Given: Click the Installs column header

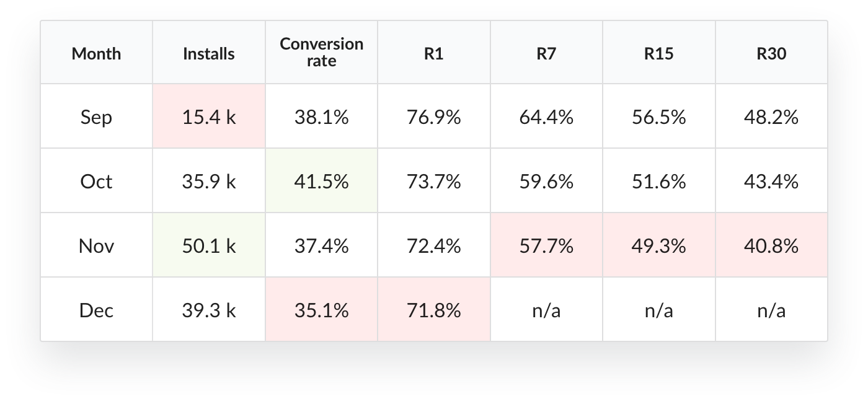Looking at the screenshot, I should [x=209, y=53].
